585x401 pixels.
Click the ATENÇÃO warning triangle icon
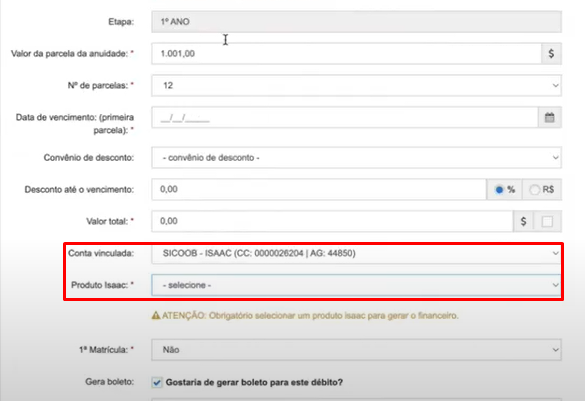[x=156, y=316]
